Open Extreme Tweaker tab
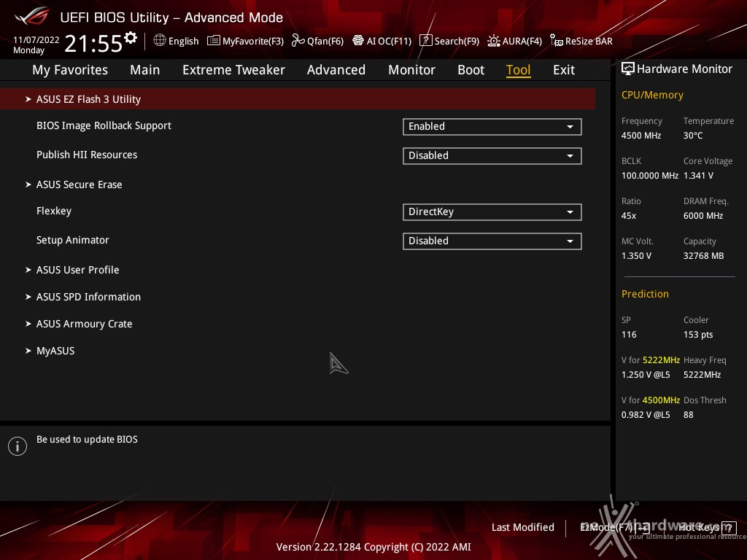The image size is (747, 560). 233,70
